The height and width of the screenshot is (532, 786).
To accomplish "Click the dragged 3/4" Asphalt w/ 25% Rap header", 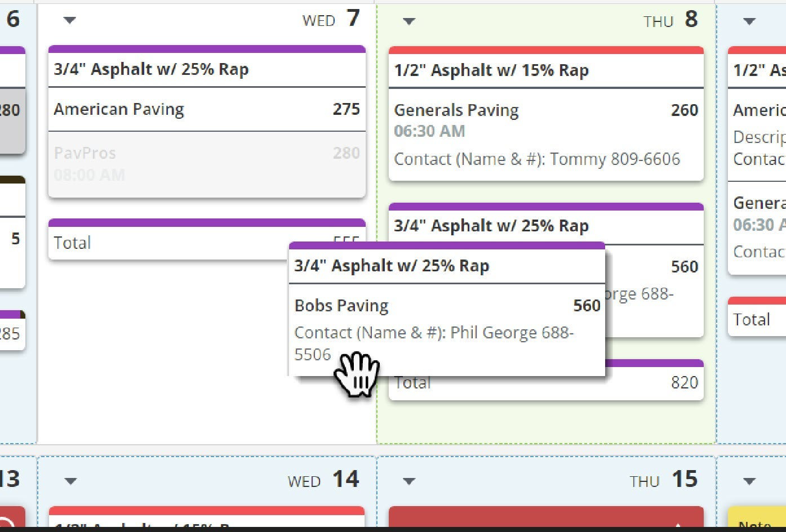I will [x=447, y=266].
